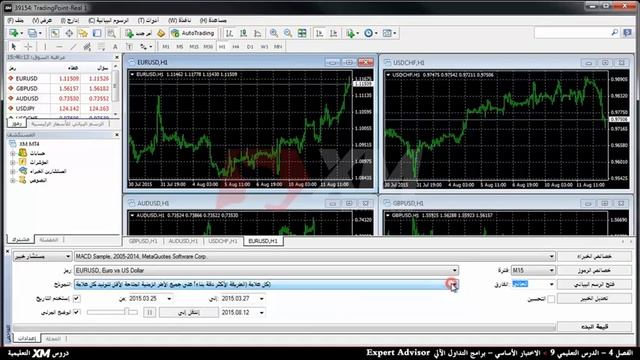640x360 pixels.
Task: Open the Templates icon dropdown
Action: [x=389, y=33]
